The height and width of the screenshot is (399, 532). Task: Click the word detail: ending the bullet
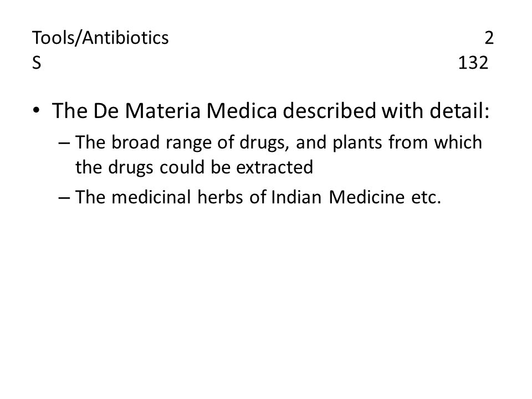(x=459, y=111)
